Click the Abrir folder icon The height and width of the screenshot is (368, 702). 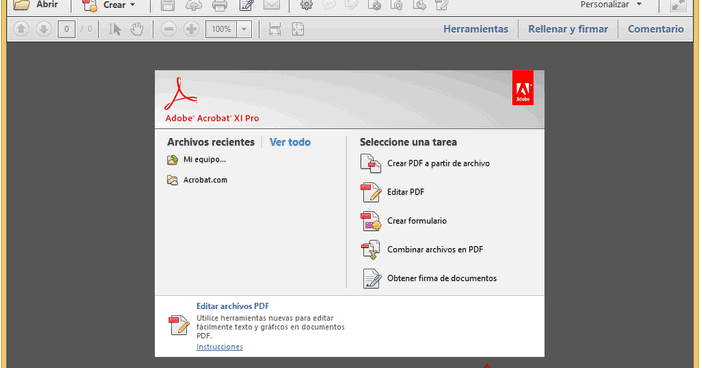21,5
